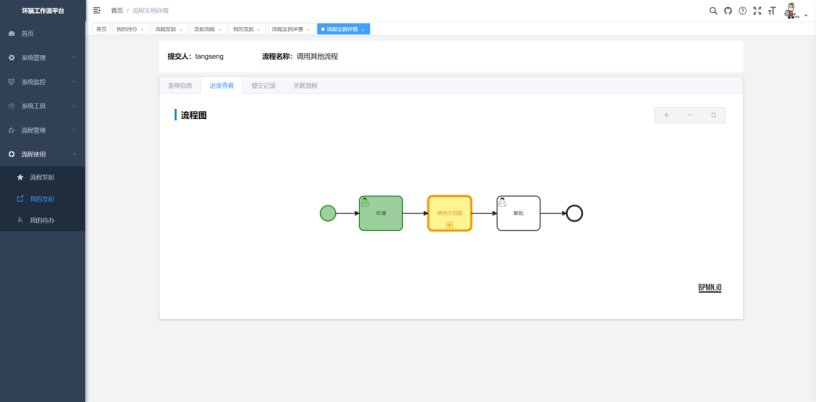Zoom out the flowchart with minus button
Image resolution: width=817 pixels, height=402 pixels.
[690, 115]
